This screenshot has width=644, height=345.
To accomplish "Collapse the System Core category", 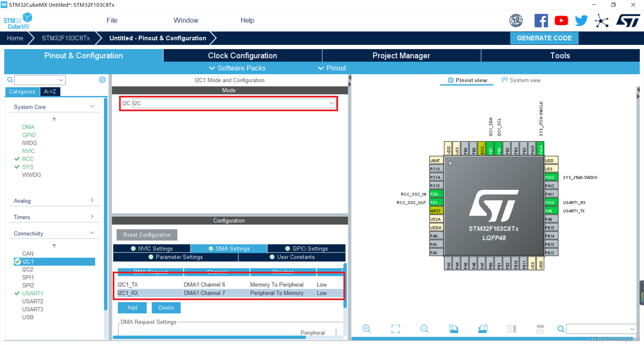I will pyautogui.click(x=92, y=107).
